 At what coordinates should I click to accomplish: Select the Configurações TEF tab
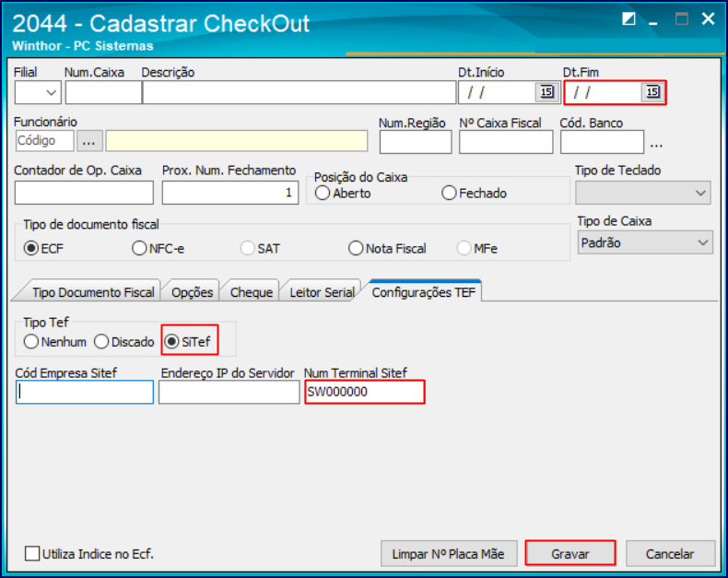[423, 292]
